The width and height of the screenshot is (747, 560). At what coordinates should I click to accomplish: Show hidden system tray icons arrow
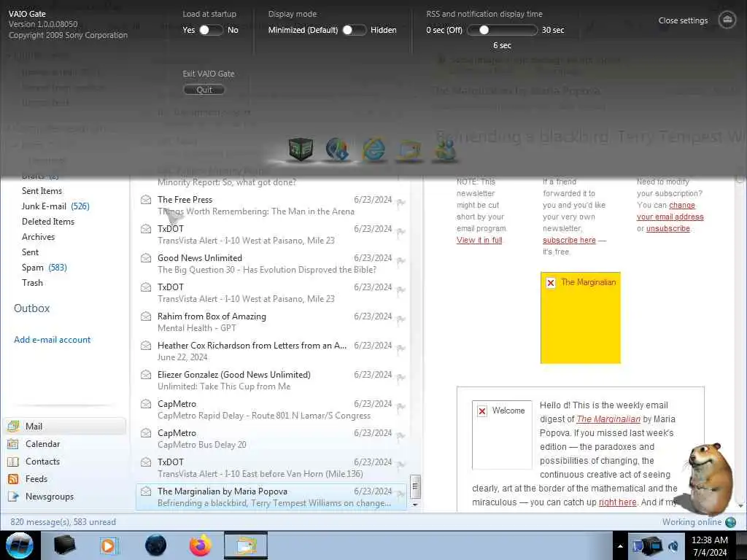click(x=620, y=546)
